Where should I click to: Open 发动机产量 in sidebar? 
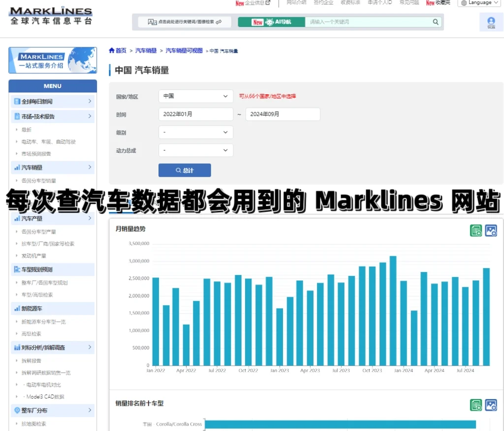click(x=34, y=256)
